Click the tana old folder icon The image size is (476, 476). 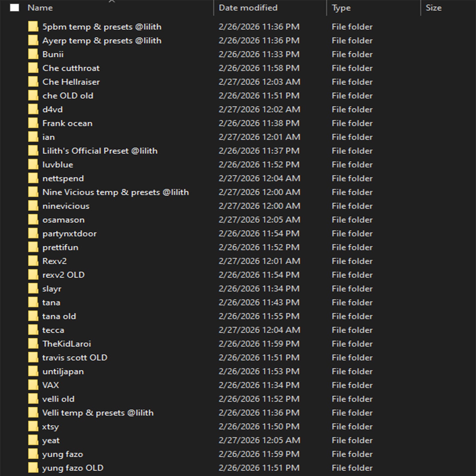(x=33, y=316)
